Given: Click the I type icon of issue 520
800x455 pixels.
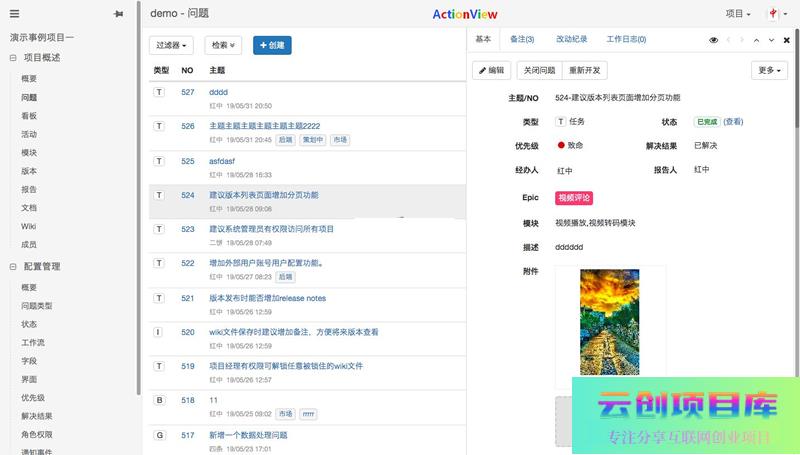Looking at the screenshot, I should [x=158, y=332].
